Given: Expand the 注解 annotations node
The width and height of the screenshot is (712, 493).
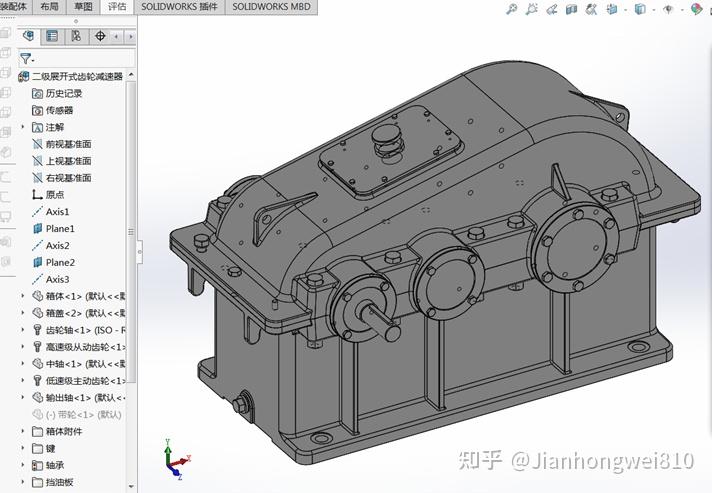Looking at the screenshot, I should pyautogui.click(x=23, y=127).
